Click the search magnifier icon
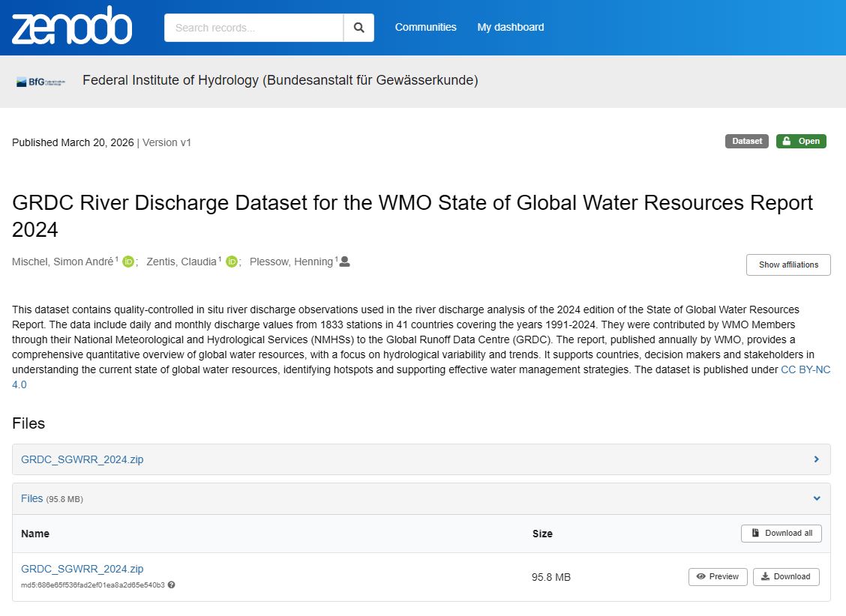The height and width of the screenshot is (616, 846). click(x=358, y=27)
